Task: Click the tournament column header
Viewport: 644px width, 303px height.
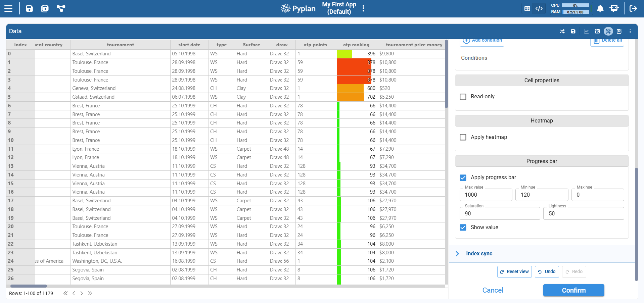Action: [120, 45]
